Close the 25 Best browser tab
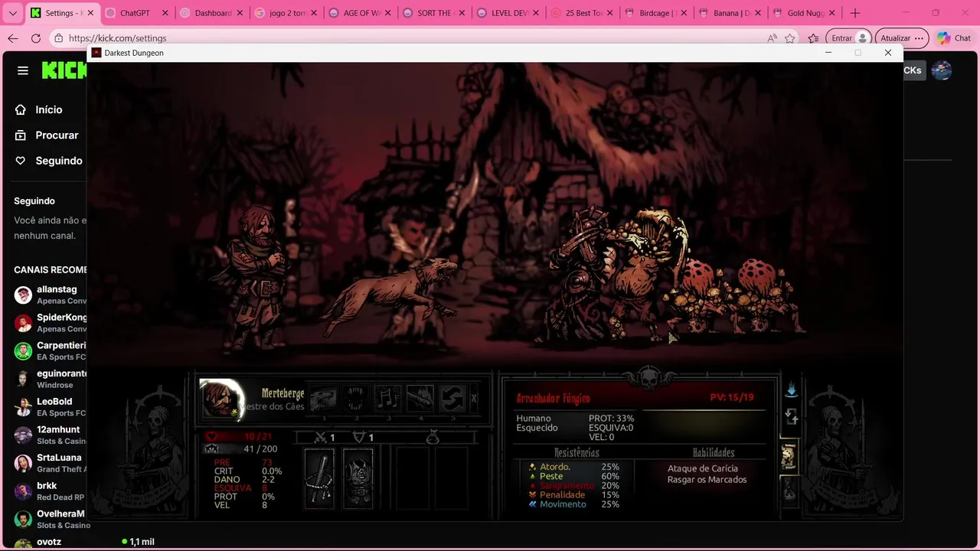 610,13
